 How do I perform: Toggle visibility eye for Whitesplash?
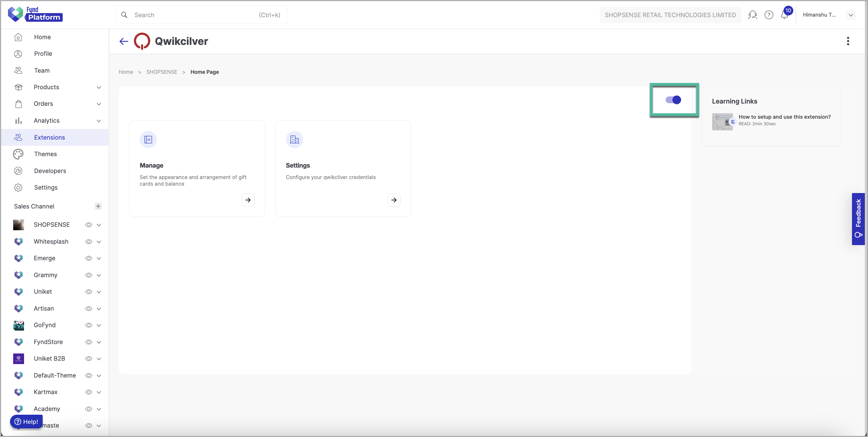click(x=89, y=242)
